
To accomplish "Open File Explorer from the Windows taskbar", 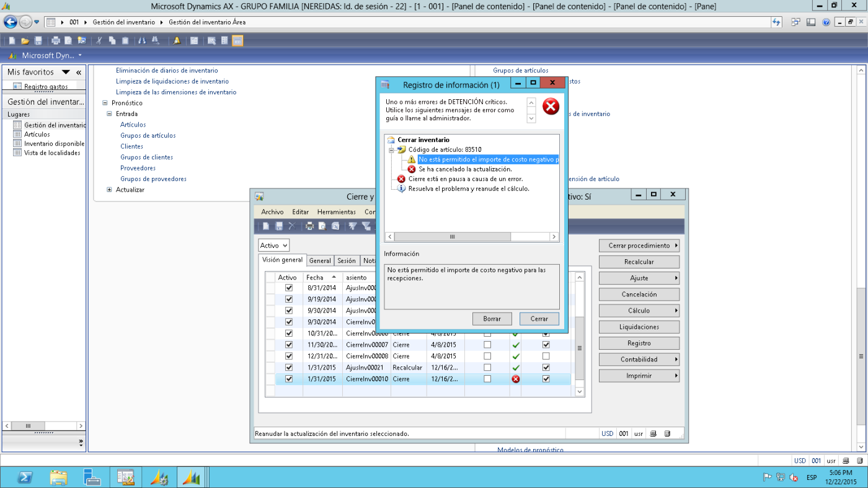I will 58,477.
